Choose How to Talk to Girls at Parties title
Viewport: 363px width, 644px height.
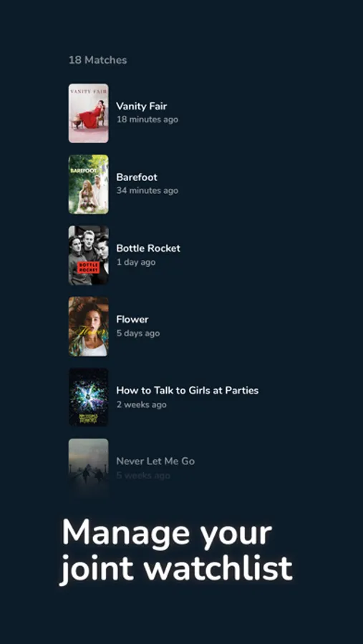tap(188, 391)
